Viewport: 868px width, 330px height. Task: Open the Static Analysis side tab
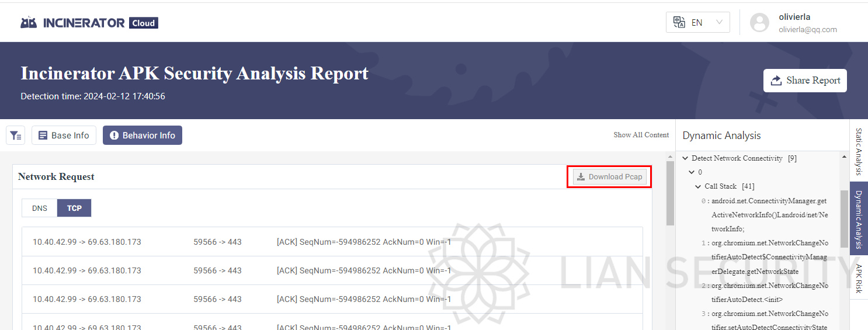coord(859,151)
